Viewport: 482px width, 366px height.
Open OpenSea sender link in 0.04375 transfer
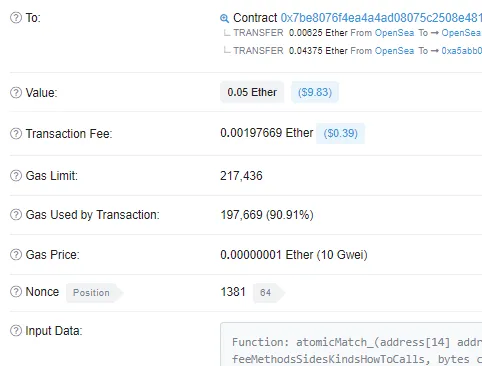click(x=394, y=51)
